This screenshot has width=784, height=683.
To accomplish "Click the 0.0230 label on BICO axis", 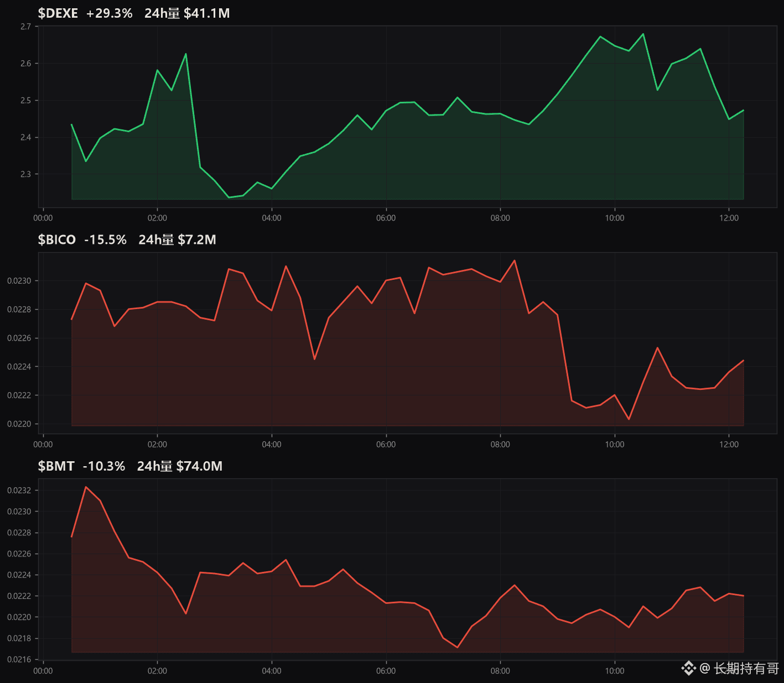I will pyautogui.click(x=19, y=281).
